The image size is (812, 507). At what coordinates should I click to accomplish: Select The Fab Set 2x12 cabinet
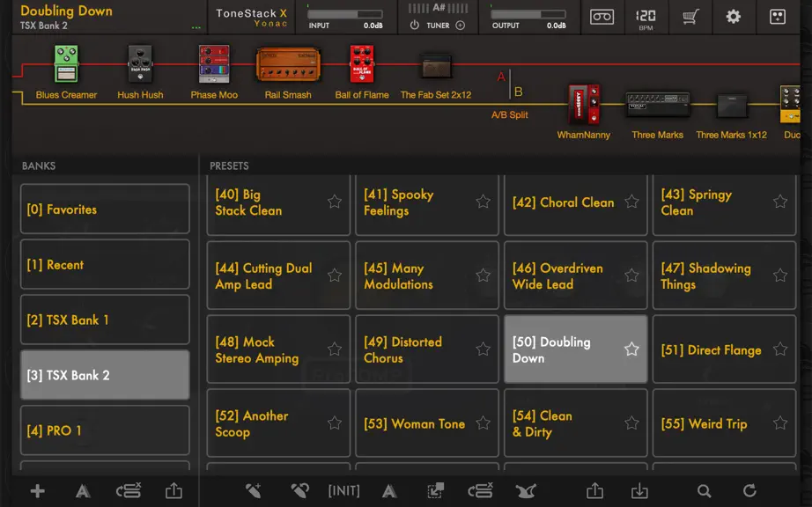coord(436,66)
